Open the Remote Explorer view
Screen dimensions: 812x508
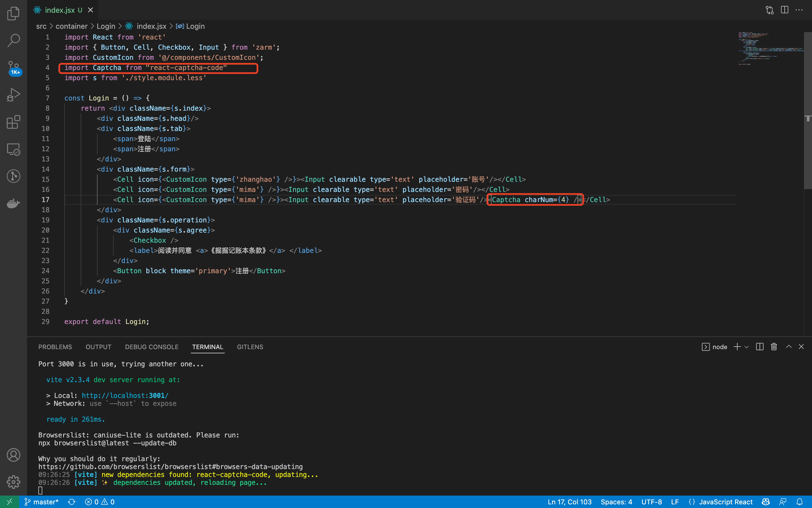(x=14, y=149)
